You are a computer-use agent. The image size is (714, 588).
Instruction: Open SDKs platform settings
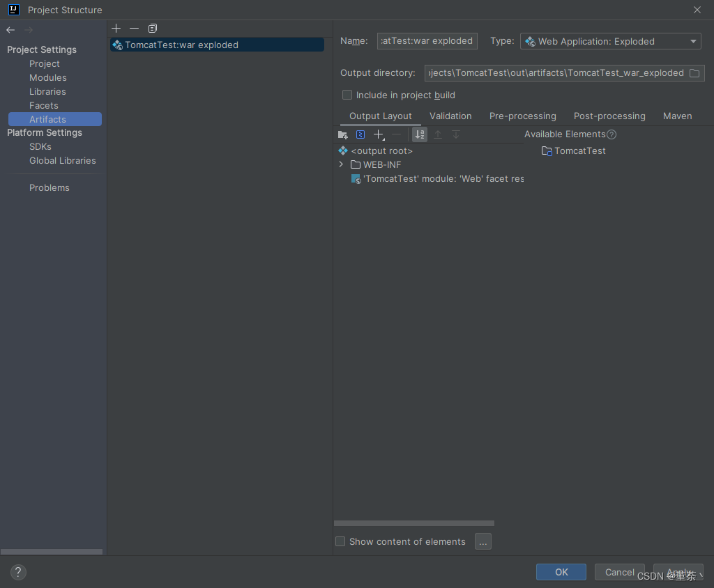coord(40,146)
